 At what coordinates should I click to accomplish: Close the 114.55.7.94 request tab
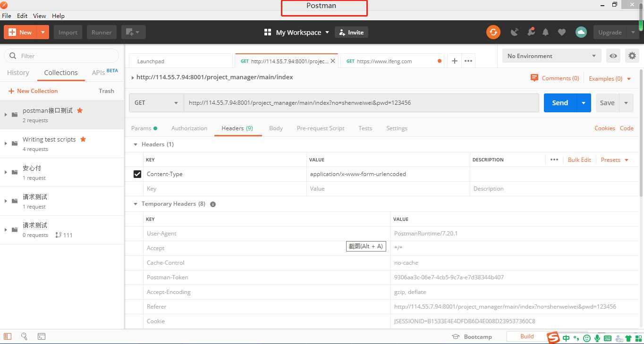click(x=333, y=61)
